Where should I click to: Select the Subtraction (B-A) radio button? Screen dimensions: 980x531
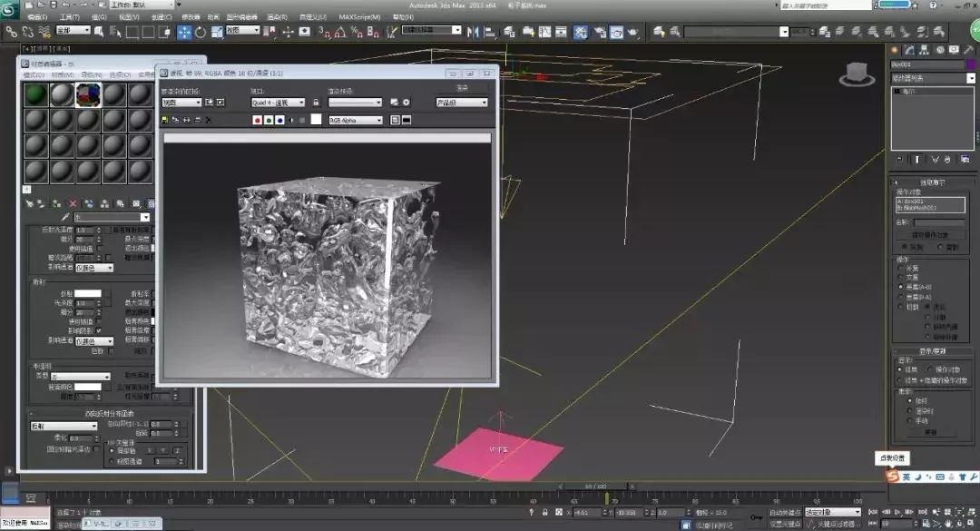pyautogui.click(x=901, y=297)
